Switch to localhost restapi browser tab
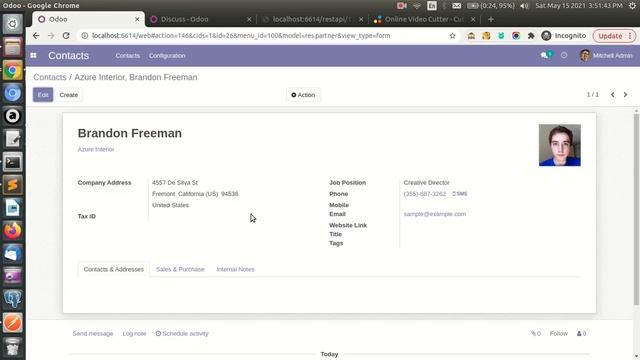This screenshot has width=640, height=360. (312, 19)
